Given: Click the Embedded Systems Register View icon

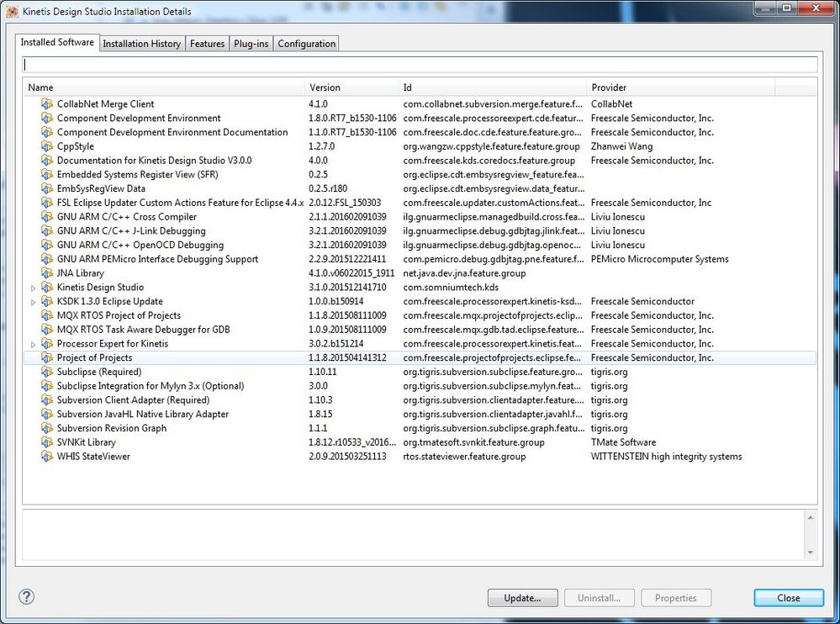Looking at the screenshot, I should (x=47, y=175).
